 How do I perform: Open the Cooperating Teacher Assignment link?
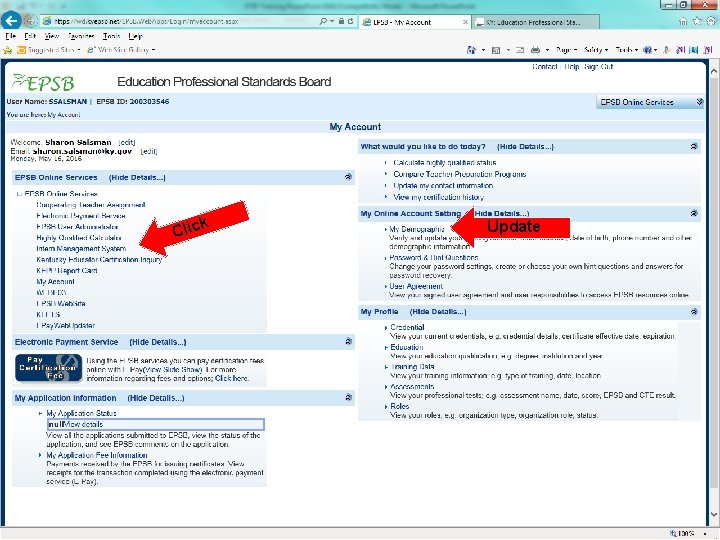pyautogui.click(x=91, y=205)
